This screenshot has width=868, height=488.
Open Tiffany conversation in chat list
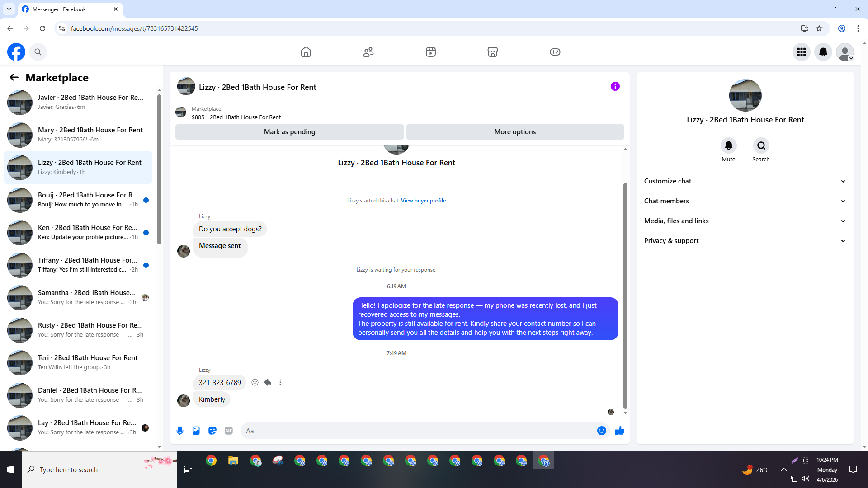pos(78,265)
